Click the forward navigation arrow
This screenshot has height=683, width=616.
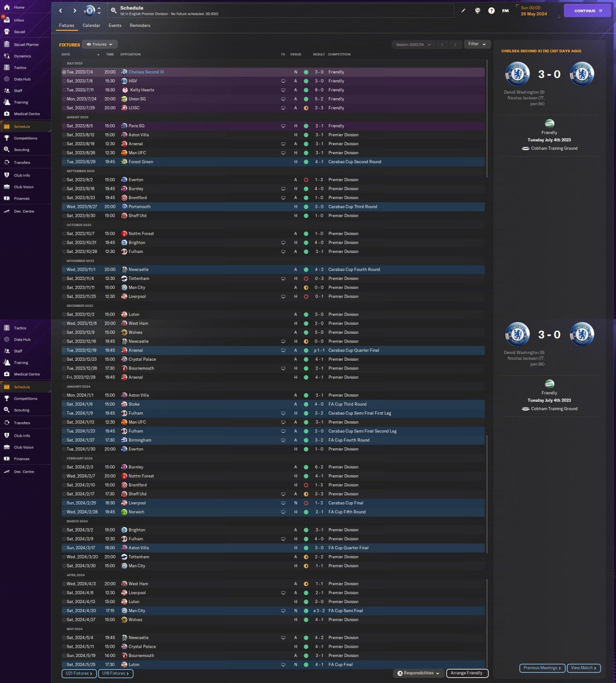[x=75, y=11]
